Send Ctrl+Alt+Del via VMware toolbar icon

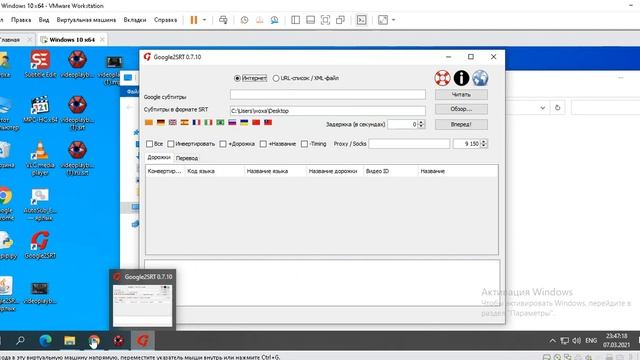[x=223, y=20]
